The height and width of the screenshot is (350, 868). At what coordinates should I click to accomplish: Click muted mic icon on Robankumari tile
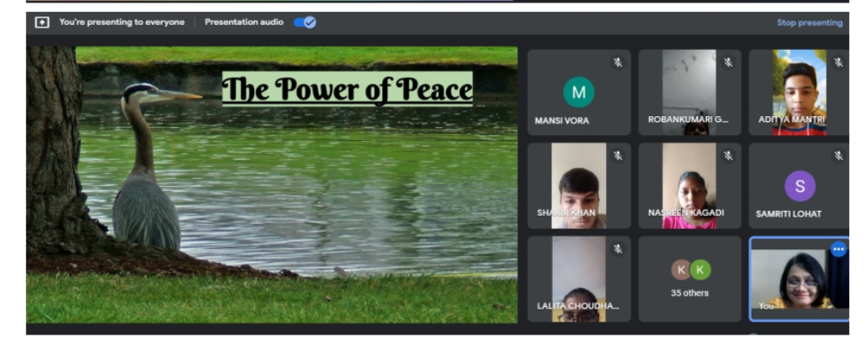click(x=728, y=63)
